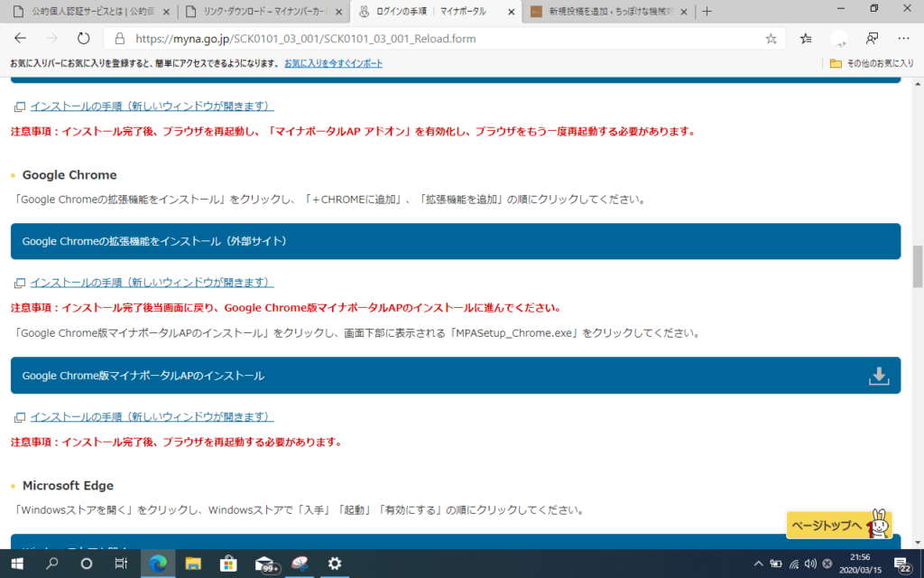This screenshot has height=578, width=924.
Task: Click the red notice about インストール完了後当画面に戻り
Action: point(286,308)
